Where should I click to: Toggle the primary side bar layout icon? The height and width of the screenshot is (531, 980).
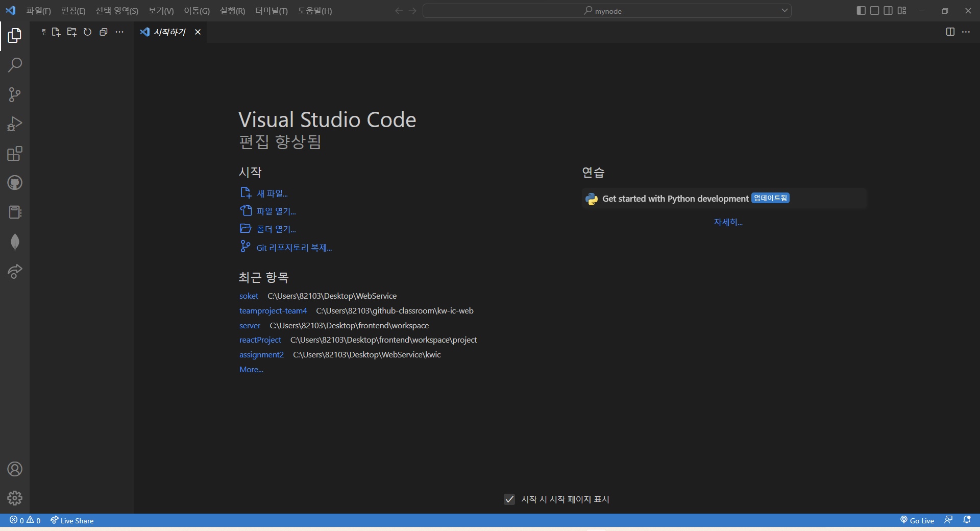[x=861, y=11]
